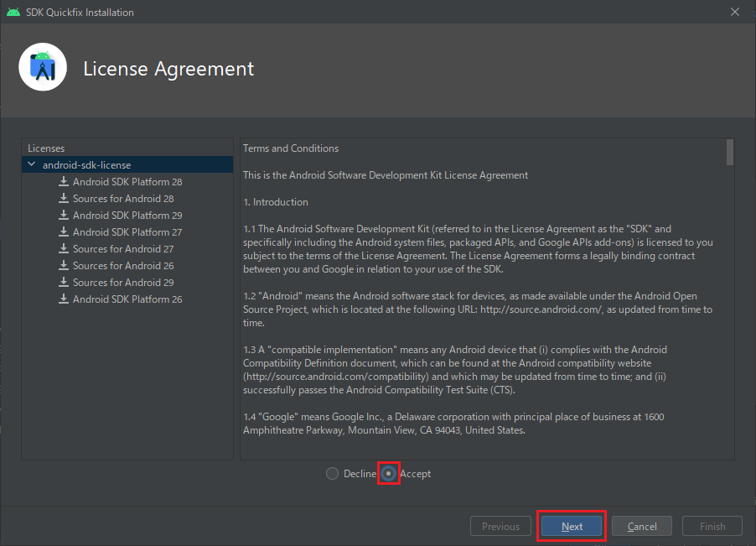Click download icon beside Sources for Android 27

click(63, 249)
